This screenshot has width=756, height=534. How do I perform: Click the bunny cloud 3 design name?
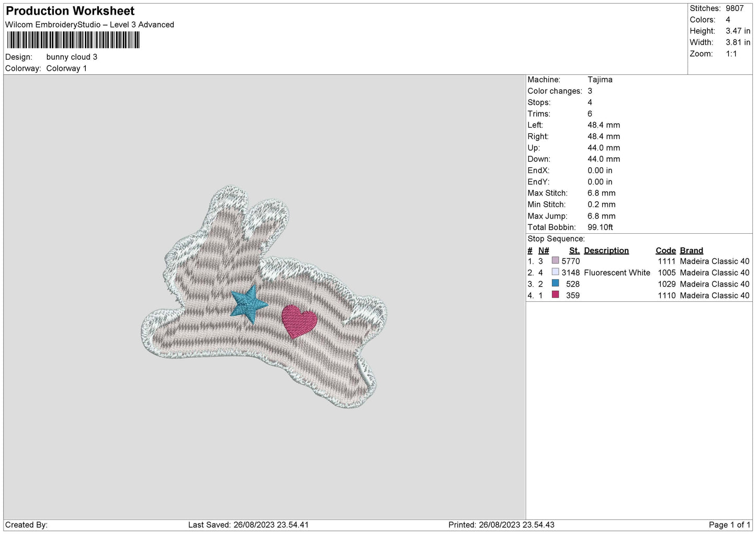72,57
